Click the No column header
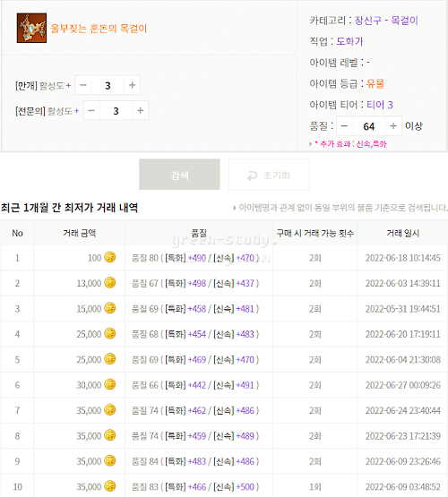Screen dimensions: 448x497 [x=17, y=233]
